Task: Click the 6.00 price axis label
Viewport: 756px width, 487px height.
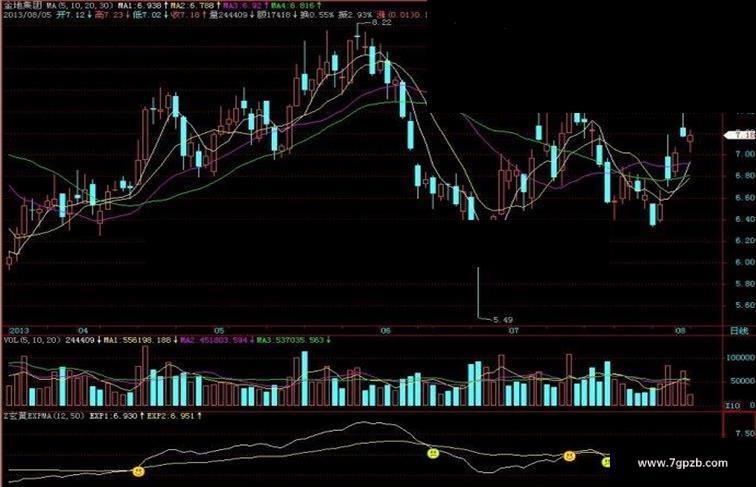Action: [x=745, y=262]
